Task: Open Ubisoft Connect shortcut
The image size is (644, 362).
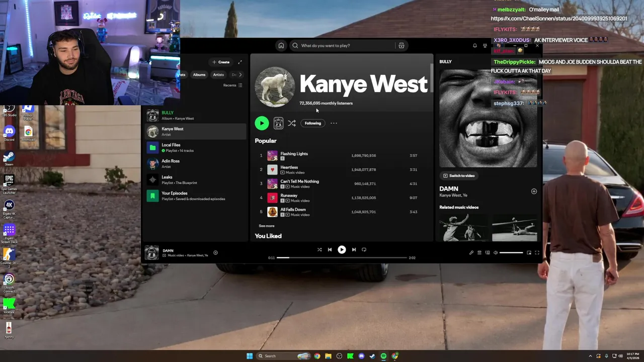Action: [x=9, y=284]
